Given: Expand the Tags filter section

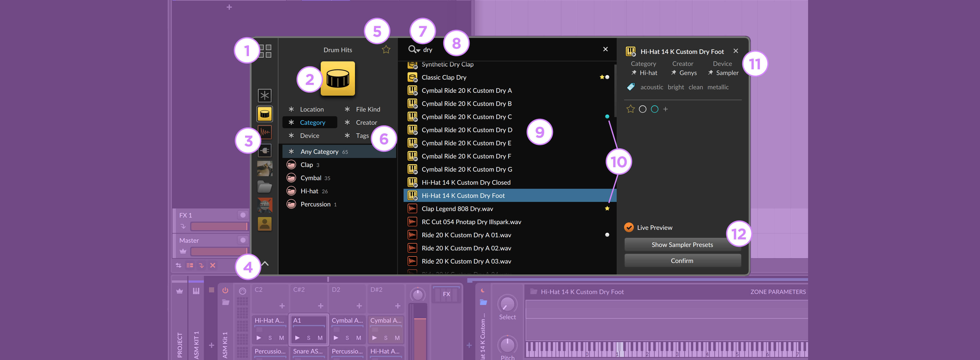Looking at the screenshot, I should (x=362, y=135).
